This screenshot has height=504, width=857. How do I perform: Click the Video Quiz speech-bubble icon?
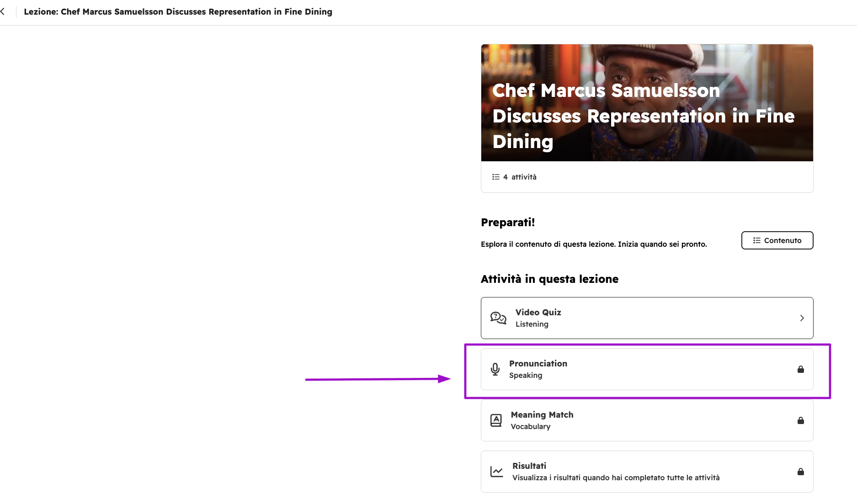[x=498, y=318]
